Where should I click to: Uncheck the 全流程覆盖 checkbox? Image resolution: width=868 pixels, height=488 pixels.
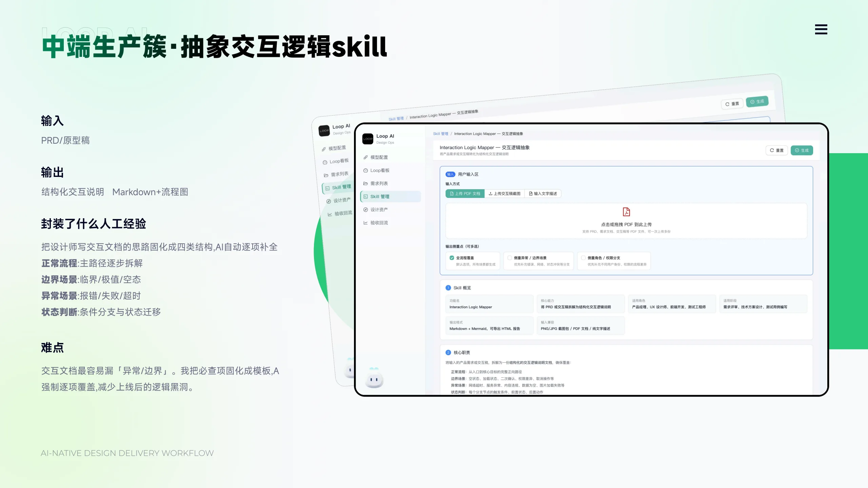click(452, 258)
